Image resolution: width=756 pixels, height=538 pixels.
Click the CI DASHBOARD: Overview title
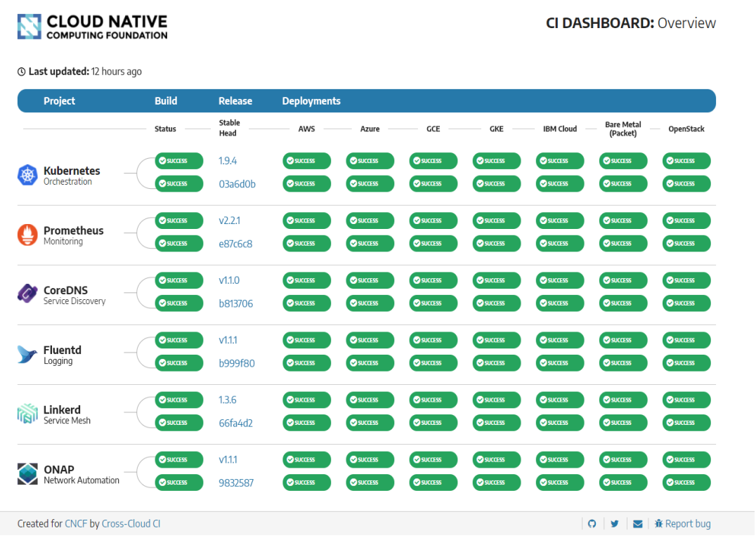[x=631, y=23]
